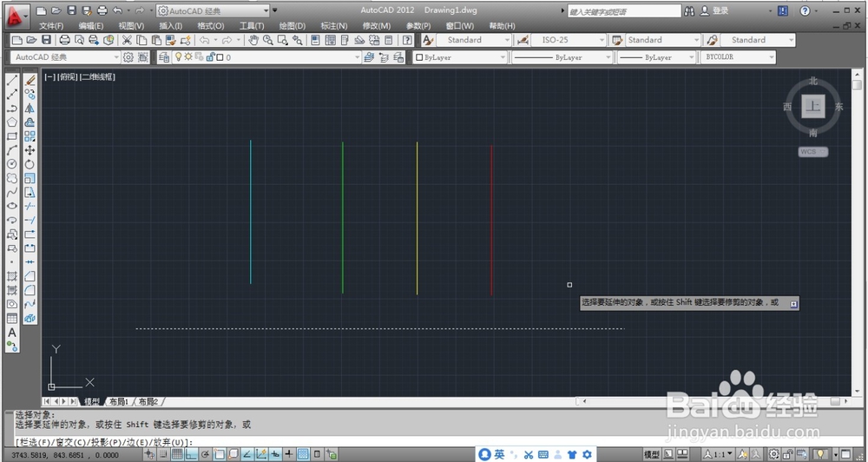Viewport: 868px width, 462px height.
Task: Select the Extend modify tool
Action: pyautogui.click(x=30, y=220)
